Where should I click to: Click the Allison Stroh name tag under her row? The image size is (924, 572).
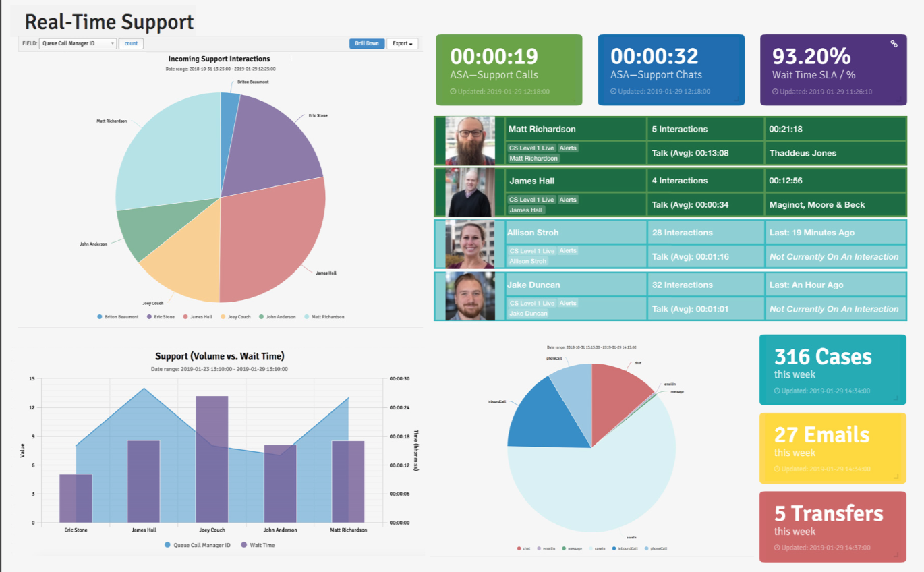[x=528, y=260]
